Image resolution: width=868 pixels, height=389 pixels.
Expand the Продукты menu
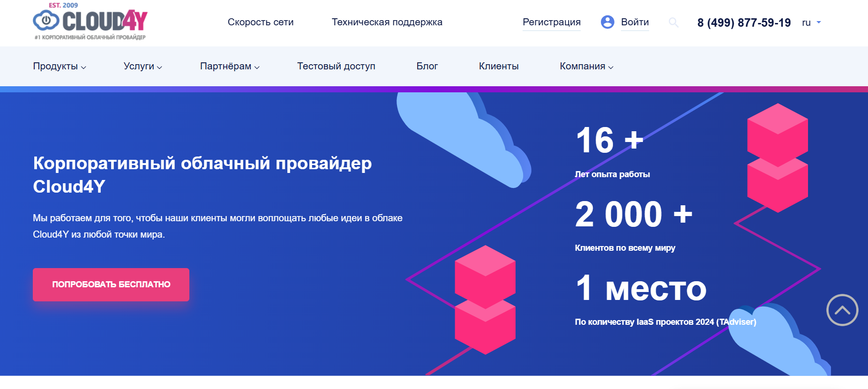click(x=60, y=66)
